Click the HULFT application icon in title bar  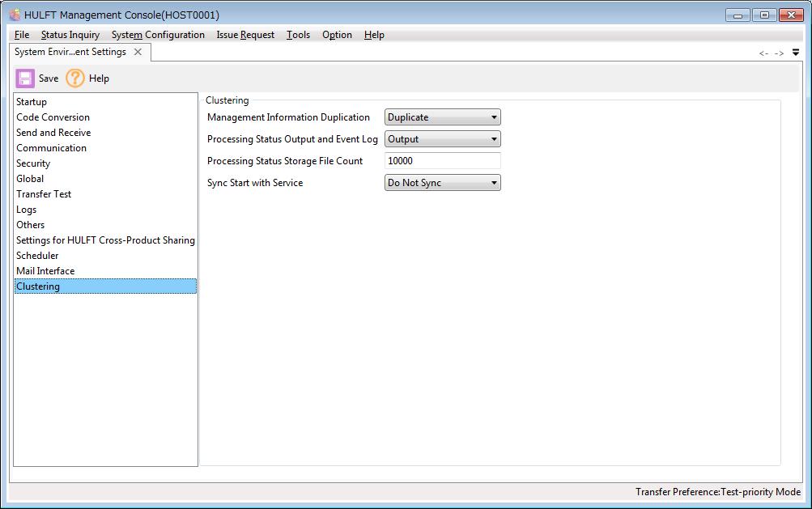pos(15,15)
